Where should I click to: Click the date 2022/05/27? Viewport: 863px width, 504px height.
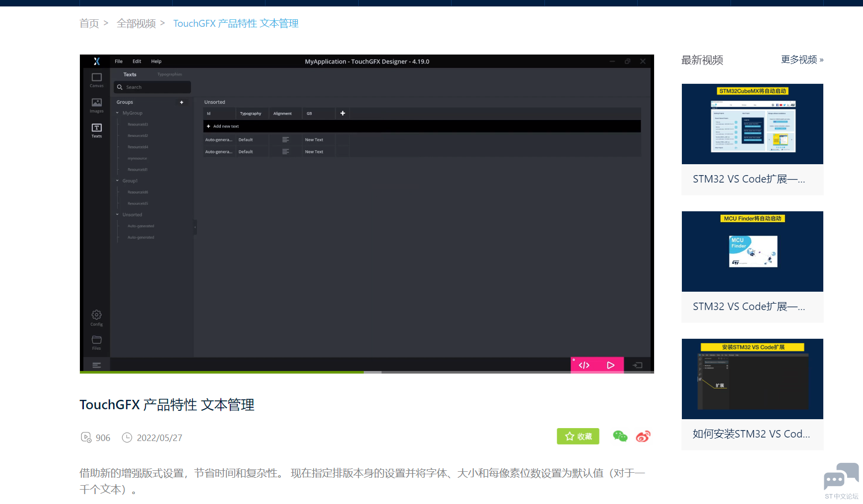coord(160,438)
